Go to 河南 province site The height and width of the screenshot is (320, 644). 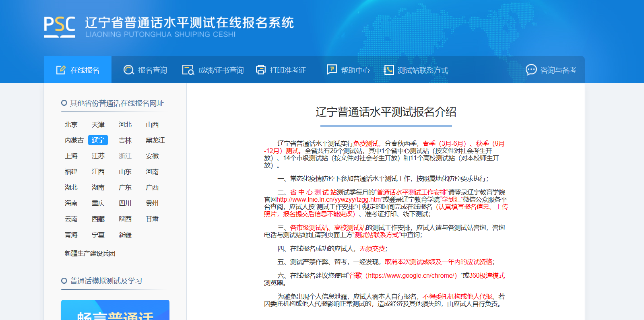click(x=152, y=172)
